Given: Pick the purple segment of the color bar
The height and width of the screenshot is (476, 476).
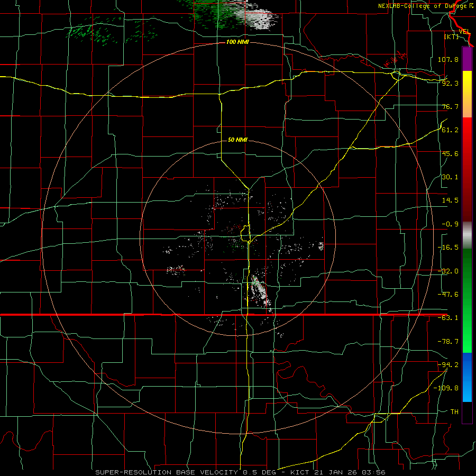Looking at the screenshot, I should click(x=467, y=59).
